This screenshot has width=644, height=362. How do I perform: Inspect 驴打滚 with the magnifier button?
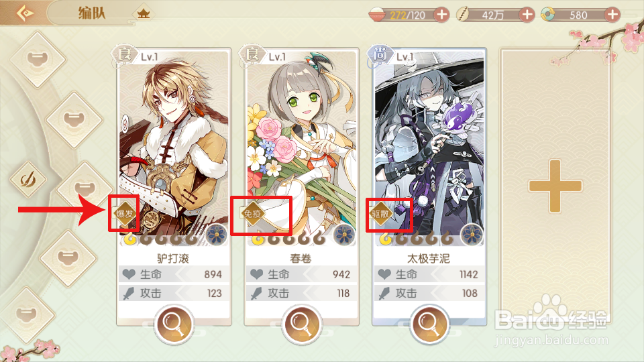(174, 324)
